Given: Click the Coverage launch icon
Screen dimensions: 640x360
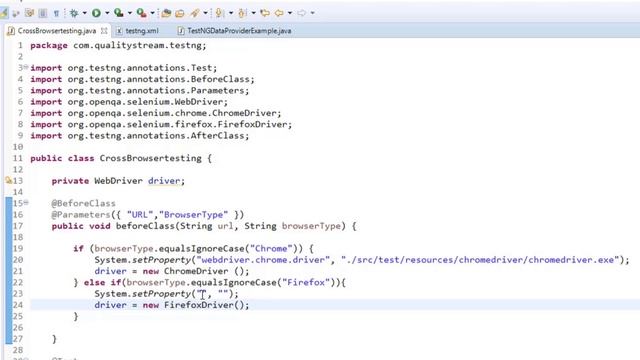Looking at the screenshot, I should 119,13.
